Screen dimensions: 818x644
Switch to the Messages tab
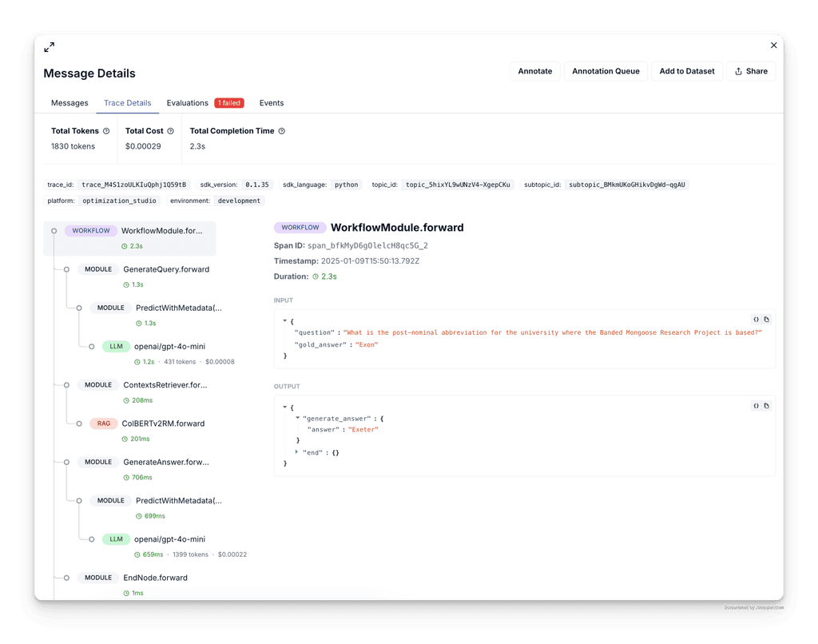69,102
